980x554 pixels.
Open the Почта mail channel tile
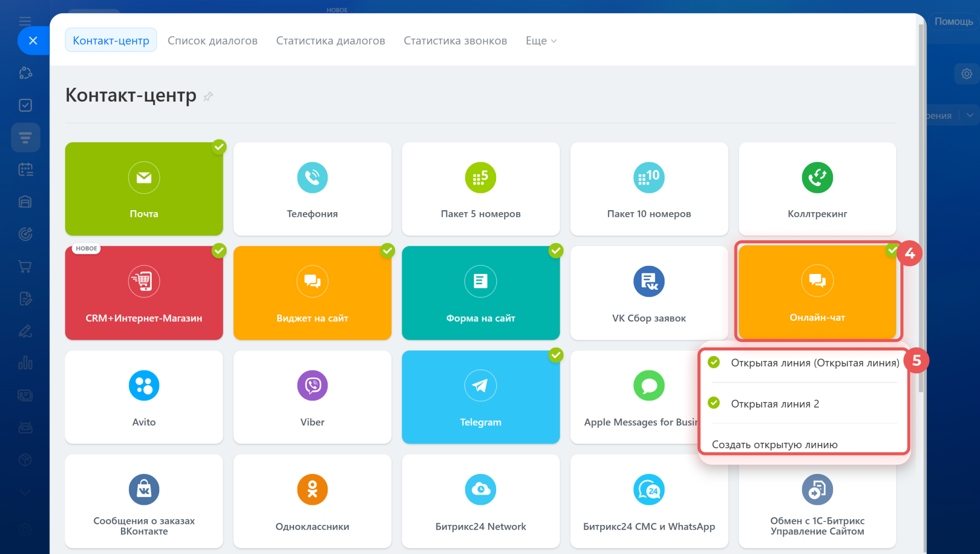(144, 189)
